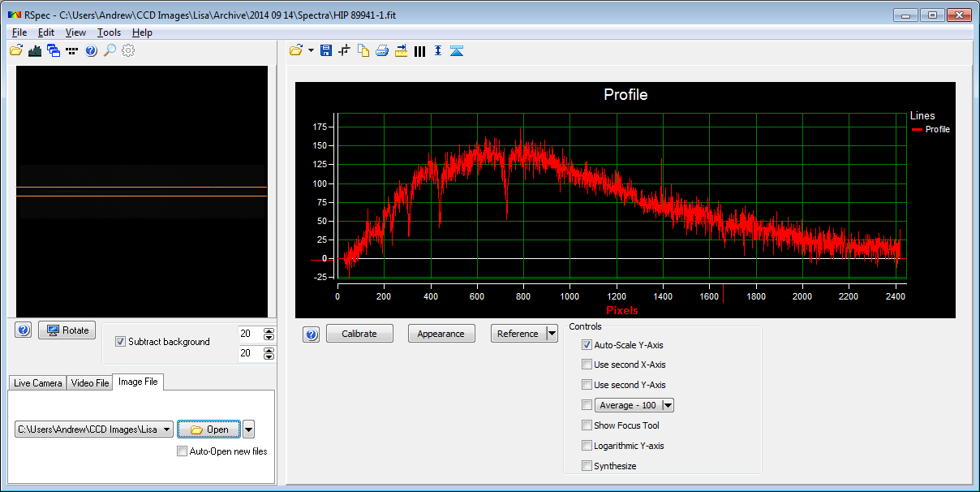Image resolution: width=980 pixels, height=492 pixels.
Task: Click the magnifying glass icon in left toolbar
Action: (110, 50)
